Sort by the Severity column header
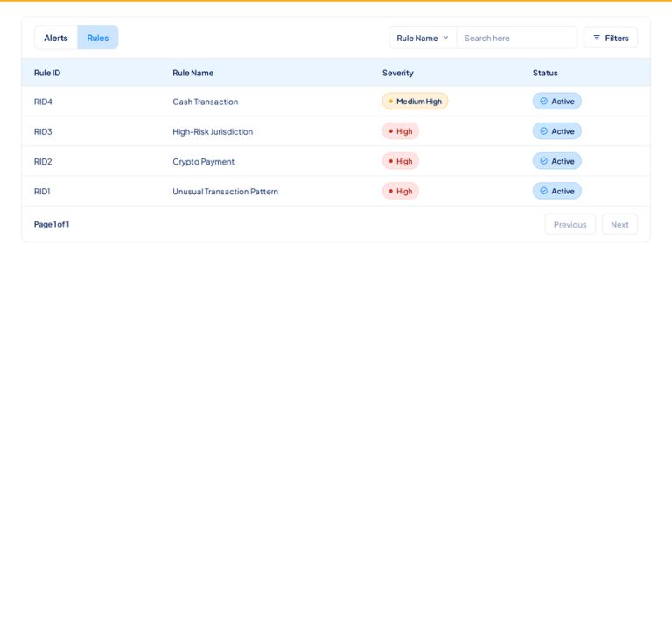This screenshot has width=672, height=639. 398,73
